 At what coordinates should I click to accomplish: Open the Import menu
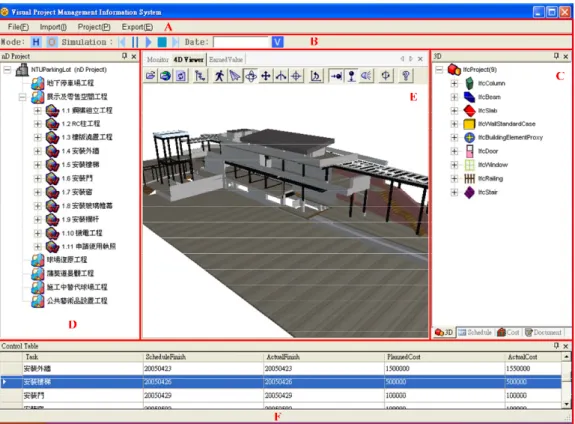tap(53, 27)
